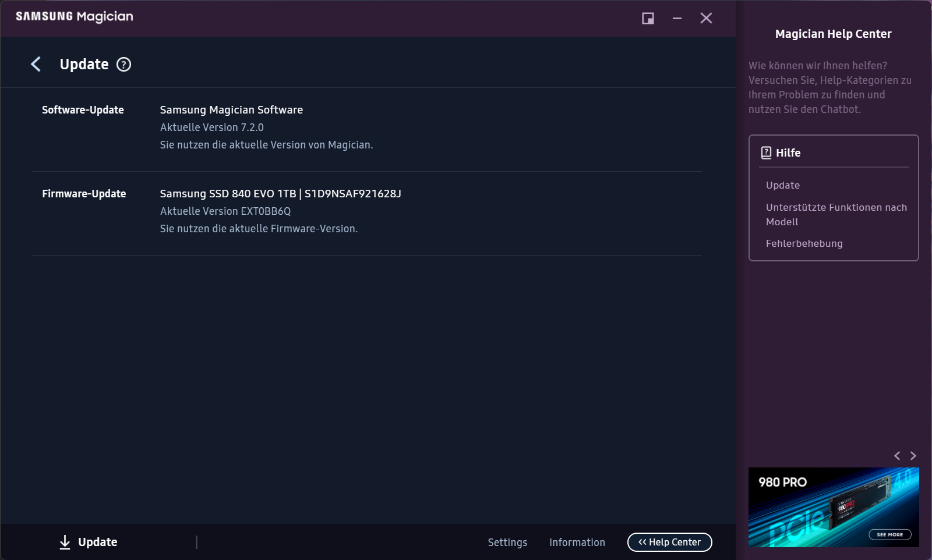Viewport: 932px width, 560px height.
Task: Select the Samsung Magician Software heading
Action: (x=231, y=110)
